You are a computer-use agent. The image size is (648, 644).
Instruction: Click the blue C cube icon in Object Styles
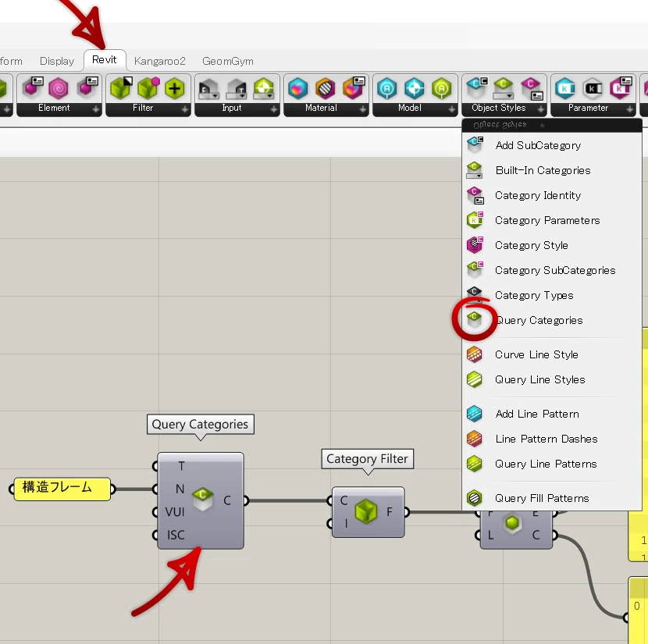[x=476, y=87]
